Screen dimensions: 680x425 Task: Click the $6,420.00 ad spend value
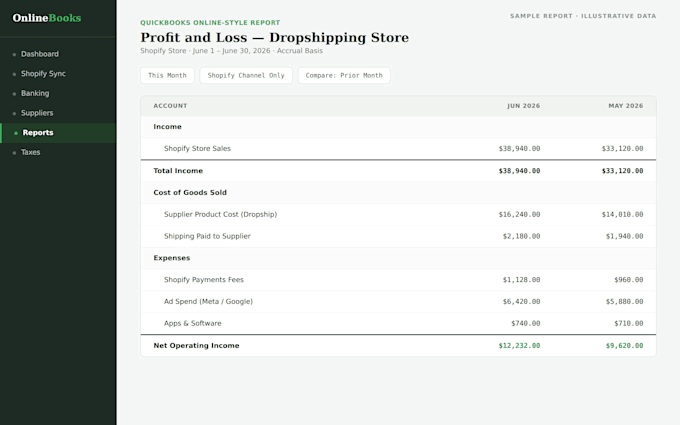tap(521, 302)
